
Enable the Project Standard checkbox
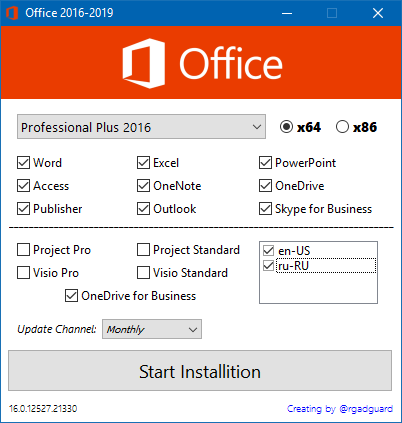(143, 250)
